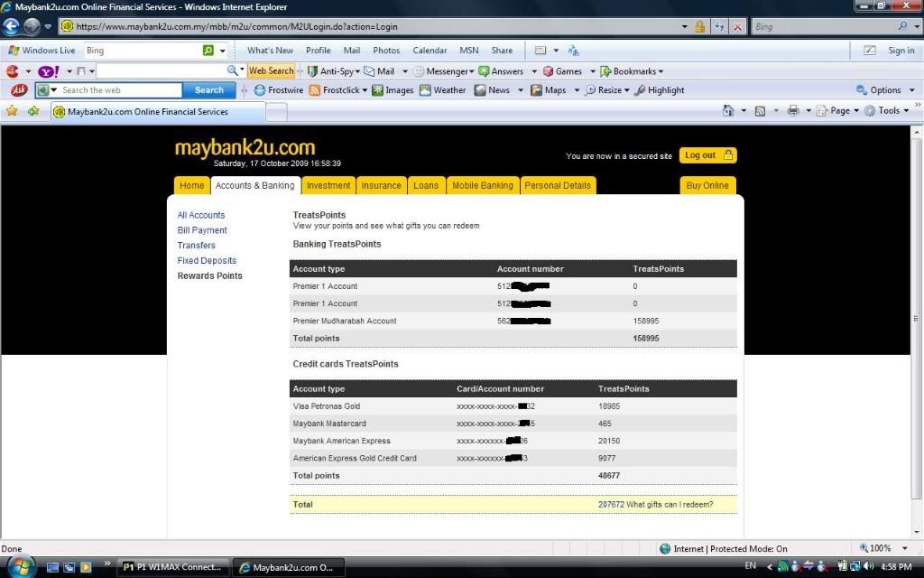Click the taskbar volume speaker icon
Viewport: 924px width, 578px height.
click(x=868, y=566)
